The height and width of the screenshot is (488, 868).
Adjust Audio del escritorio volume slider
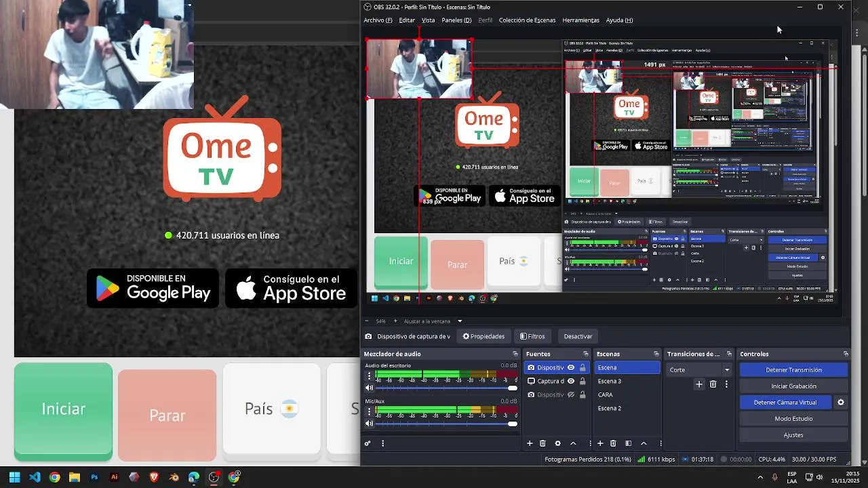(446, 388)
